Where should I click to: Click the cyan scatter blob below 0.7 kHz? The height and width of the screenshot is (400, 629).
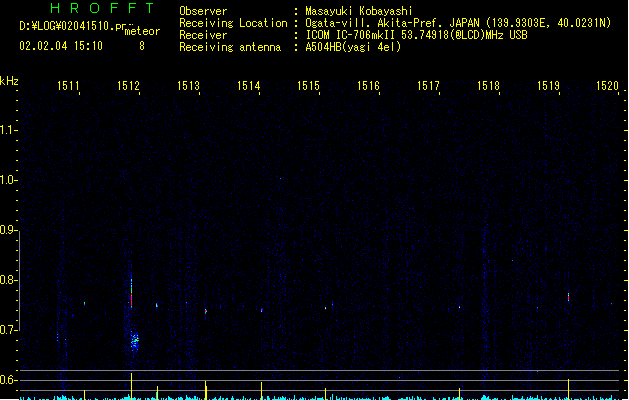(x=135, y=341)
